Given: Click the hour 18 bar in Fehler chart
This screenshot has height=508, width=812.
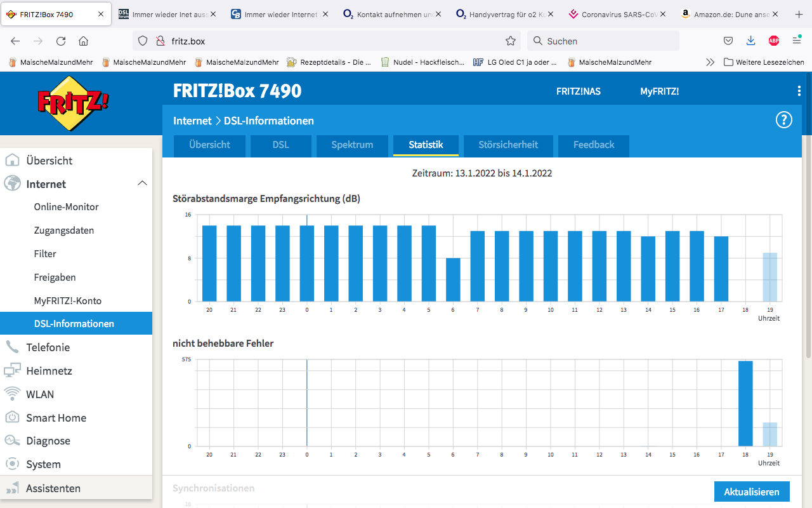Looking at the screenshot, I should [x=745, y=404].
